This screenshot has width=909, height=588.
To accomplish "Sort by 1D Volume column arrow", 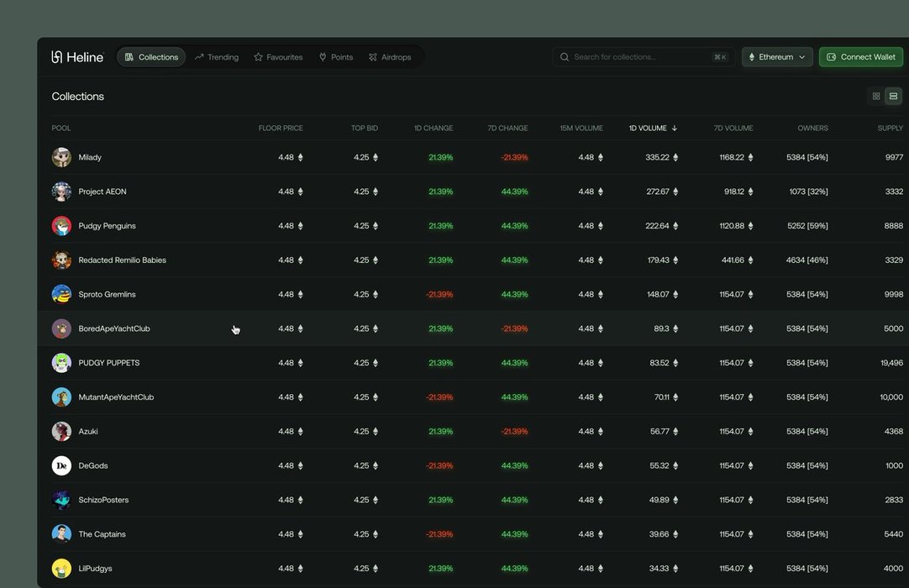I will [675, 129].
